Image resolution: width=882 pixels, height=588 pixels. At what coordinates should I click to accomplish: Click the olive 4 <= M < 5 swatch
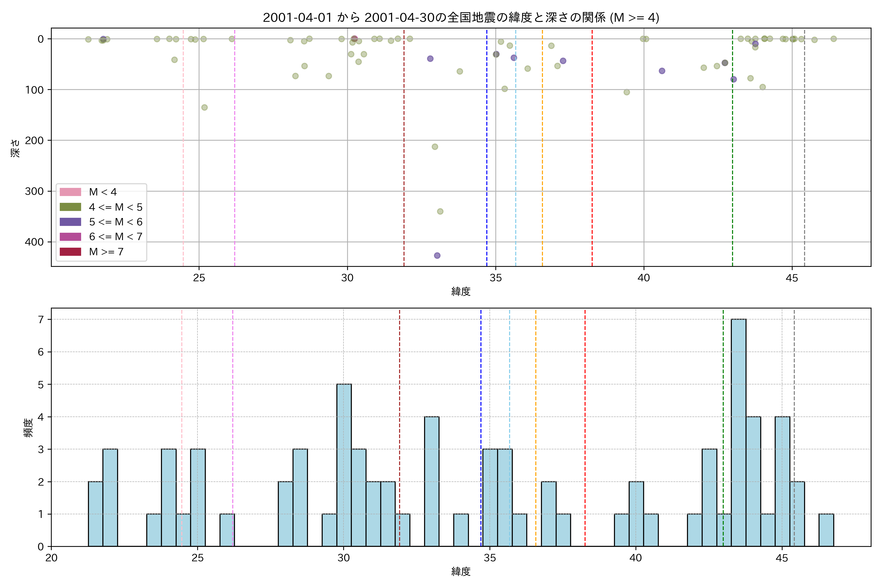(70, 207)
